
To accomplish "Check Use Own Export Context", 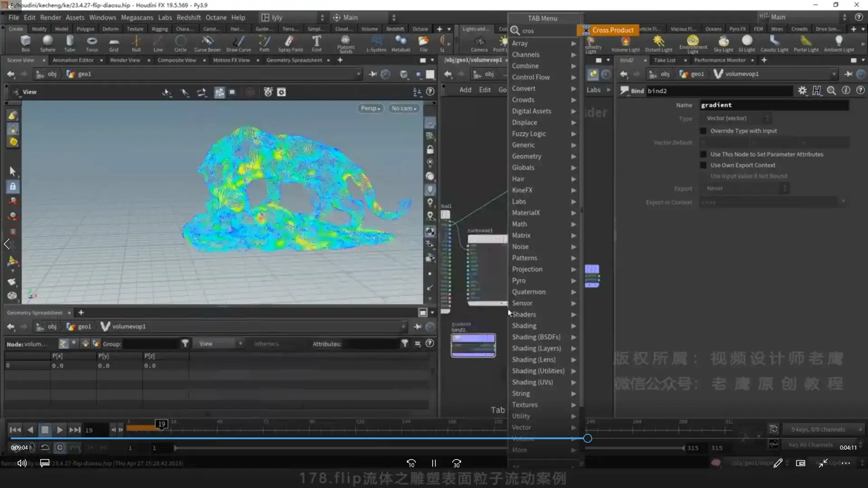I will 703,165.
